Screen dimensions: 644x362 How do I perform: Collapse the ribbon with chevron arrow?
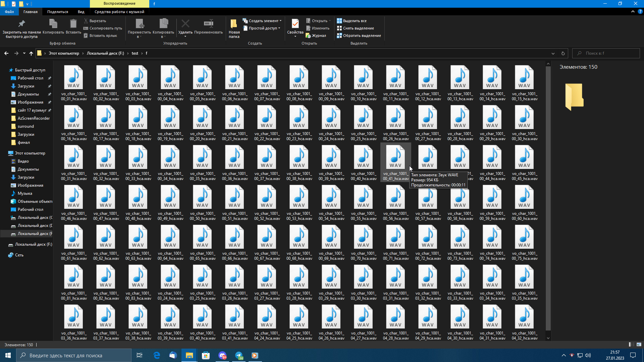tap(633, 11)
